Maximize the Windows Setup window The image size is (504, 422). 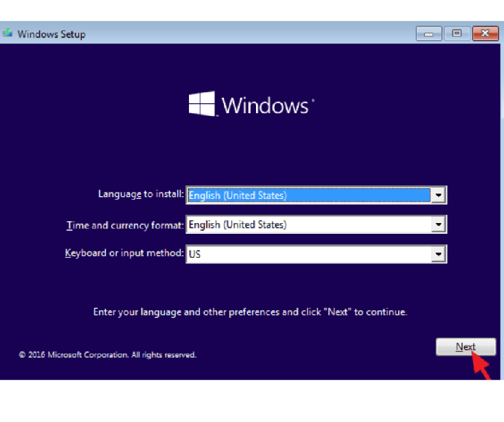[457, 33]
